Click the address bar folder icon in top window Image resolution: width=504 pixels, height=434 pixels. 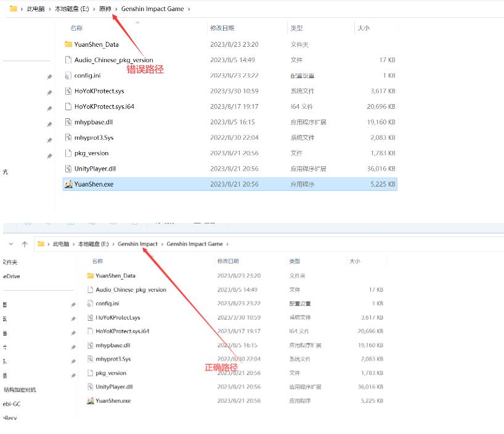tap(13, 9)
